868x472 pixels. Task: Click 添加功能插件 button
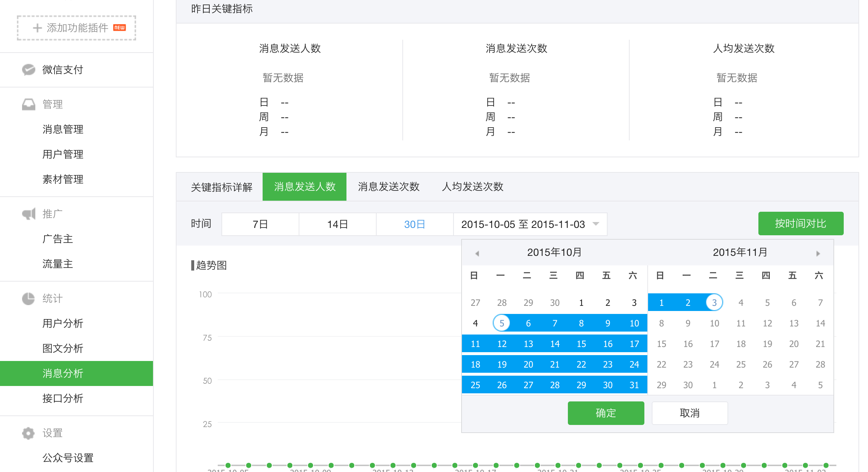[77, 28]
